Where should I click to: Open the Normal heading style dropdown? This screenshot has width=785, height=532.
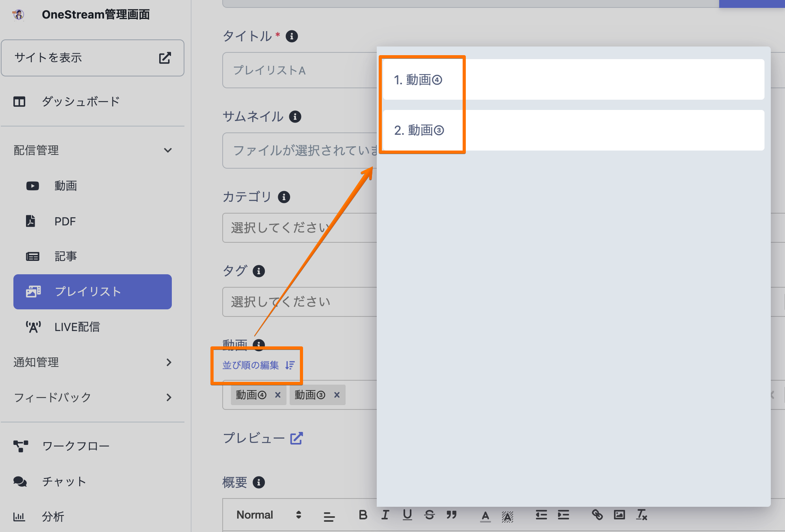(269, 515)
